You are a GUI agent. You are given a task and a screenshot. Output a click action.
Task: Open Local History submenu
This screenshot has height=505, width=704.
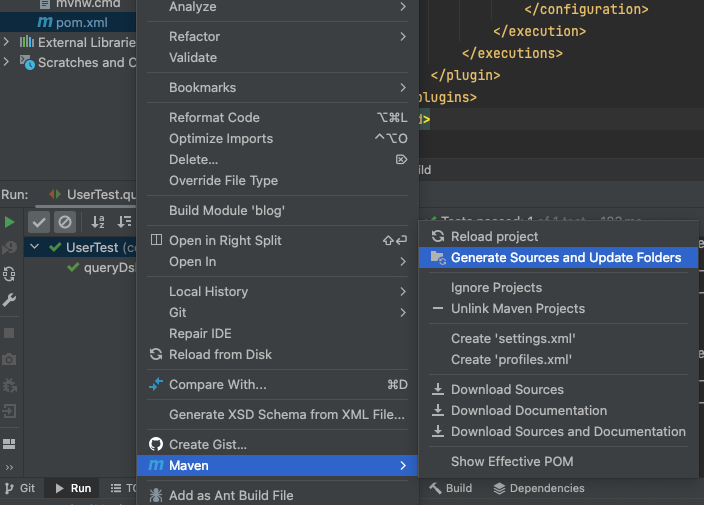pos(277,292)
